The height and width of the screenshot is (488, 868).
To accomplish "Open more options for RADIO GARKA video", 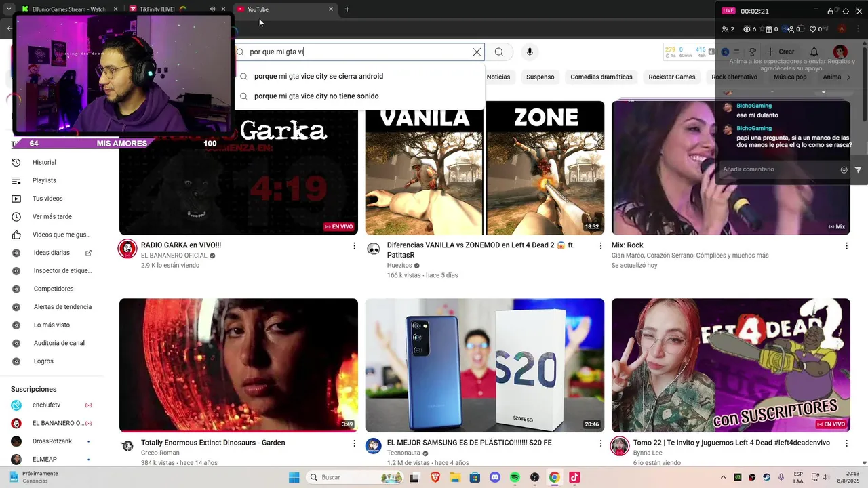I will (x=354, y=245).
